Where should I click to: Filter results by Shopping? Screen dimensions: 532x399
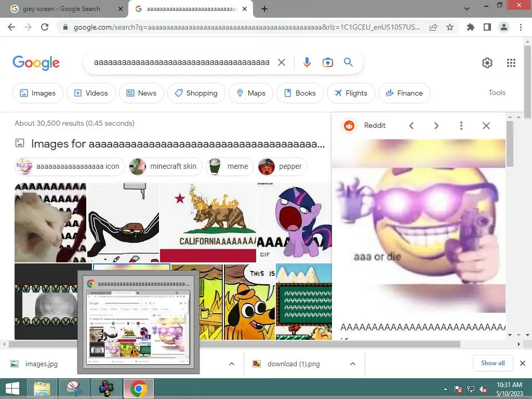pyautogui.click(x=196, y=93)
